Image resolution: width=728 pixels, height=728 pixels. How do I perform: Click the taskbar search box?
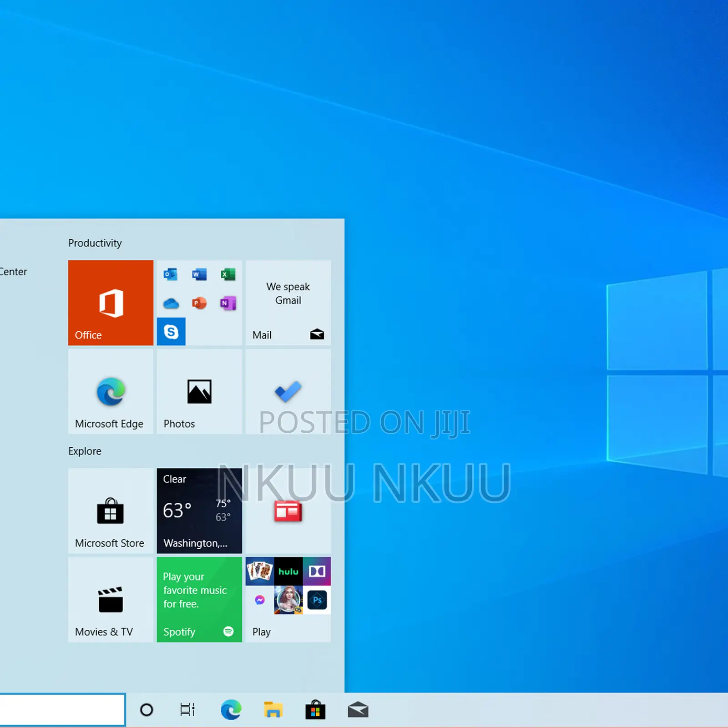click(62, 710)
